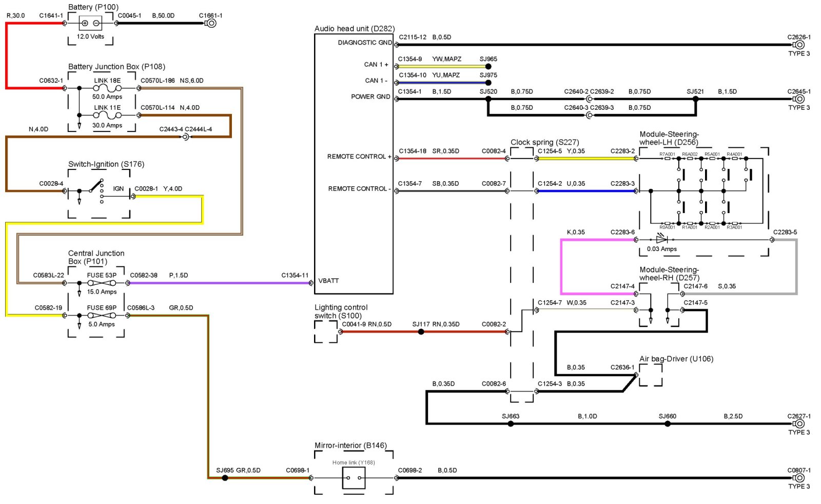The width and height of the screenshot is (821, 504).
Task: Select the SJ117 splice dot on red wire
Action: tap(421, 332)
